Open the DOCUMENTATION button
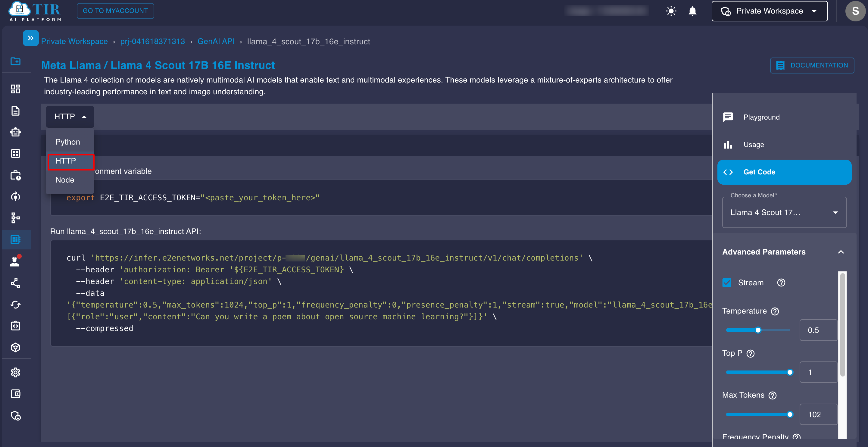This screenshot has width=868, height=447. 812,65
